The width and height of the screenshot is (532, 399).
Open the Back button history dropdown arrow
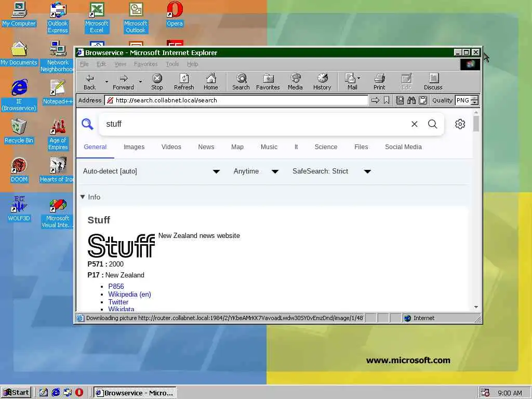coord(107,82)
